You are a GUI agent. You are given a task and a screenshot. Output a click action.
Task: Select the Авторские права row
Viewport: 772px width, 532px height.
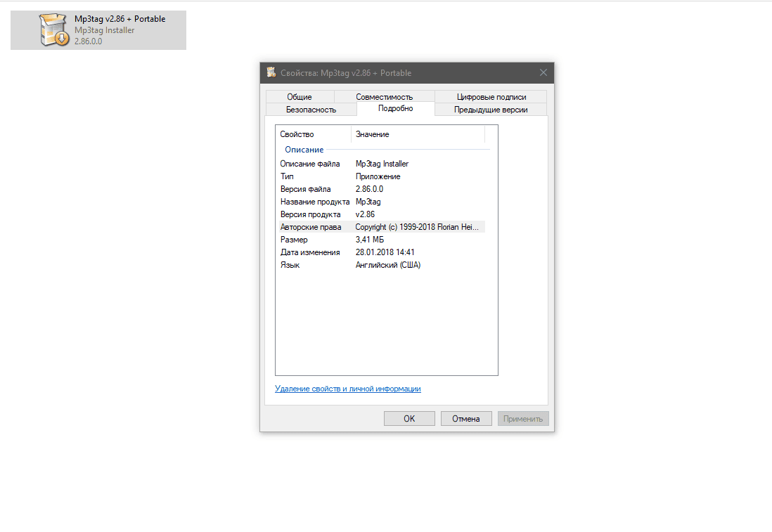pyautogui.click(x=311, y=227)
